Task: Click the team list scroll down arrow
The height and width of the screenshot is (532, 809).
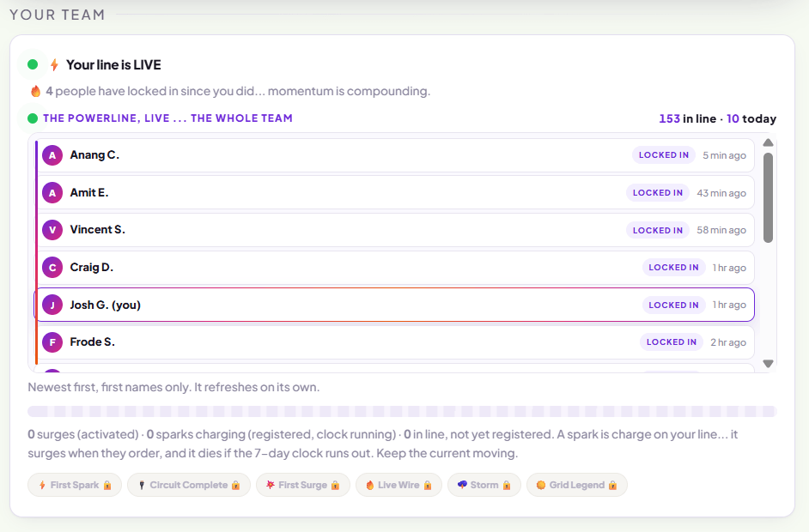Action: point(768,364)
